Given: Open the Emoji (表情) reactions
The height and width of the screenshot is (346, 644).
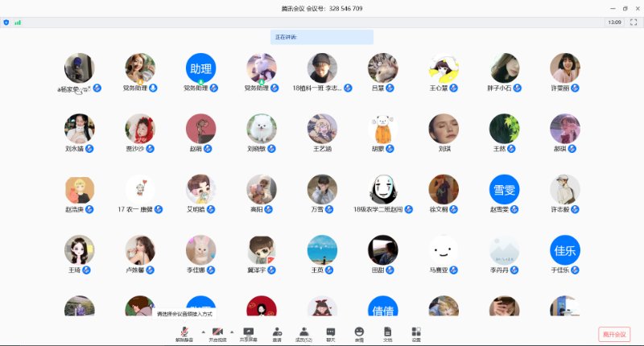Looking at the screenshot, I should (x=359, y=333).
